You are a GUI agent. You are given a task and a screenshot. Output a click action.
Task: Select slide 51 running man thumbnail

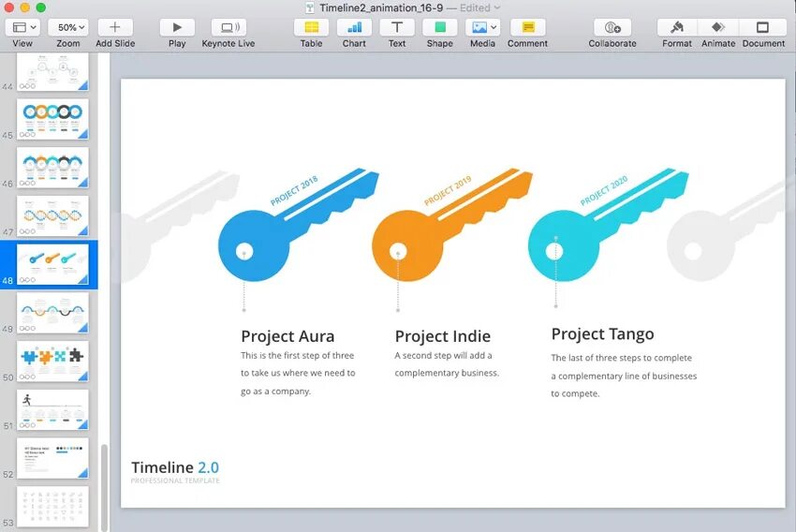(52, 409)
